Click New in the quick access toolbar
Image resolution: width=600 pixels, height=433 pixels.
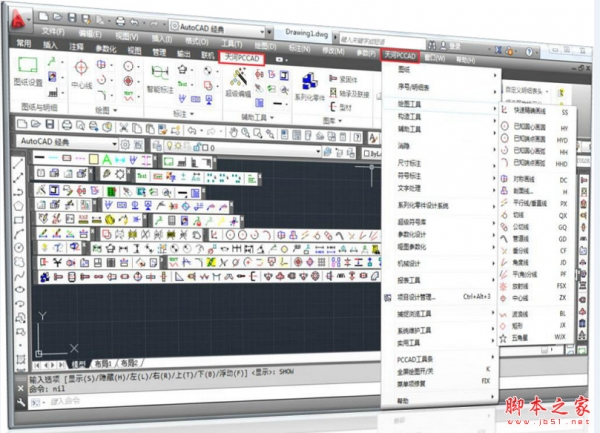tap(44, 16)
